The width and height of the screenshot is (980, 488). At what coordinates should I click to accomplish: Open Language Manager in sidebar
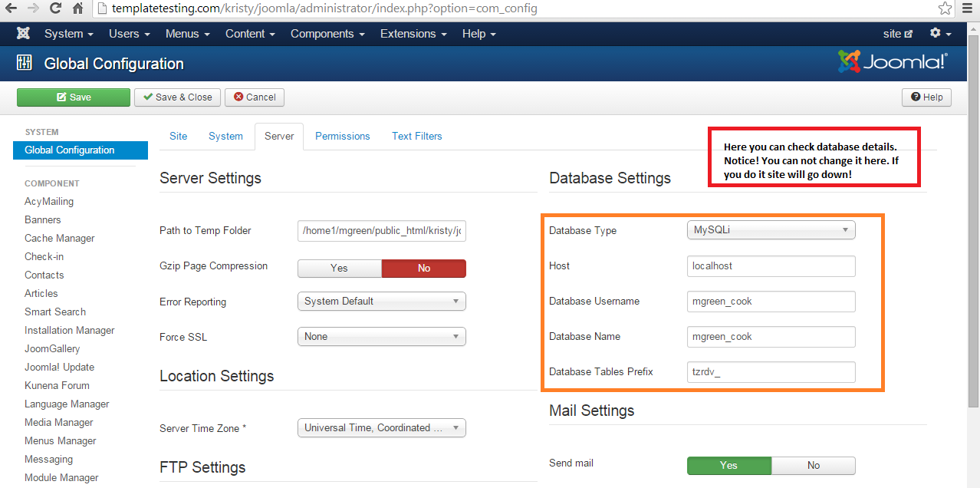(x=67, y=404)
